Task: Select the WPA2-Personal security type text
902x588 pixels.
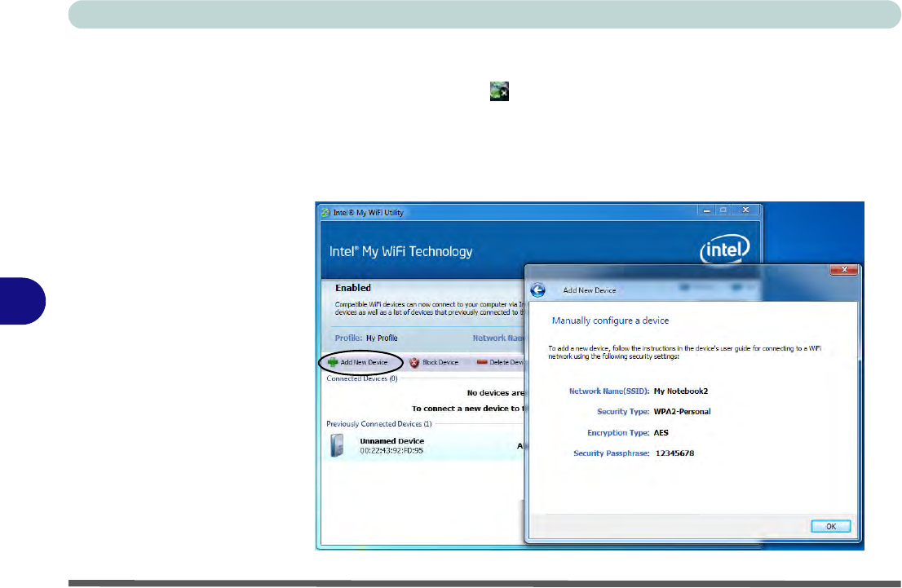Action: (x=682, y=412)
